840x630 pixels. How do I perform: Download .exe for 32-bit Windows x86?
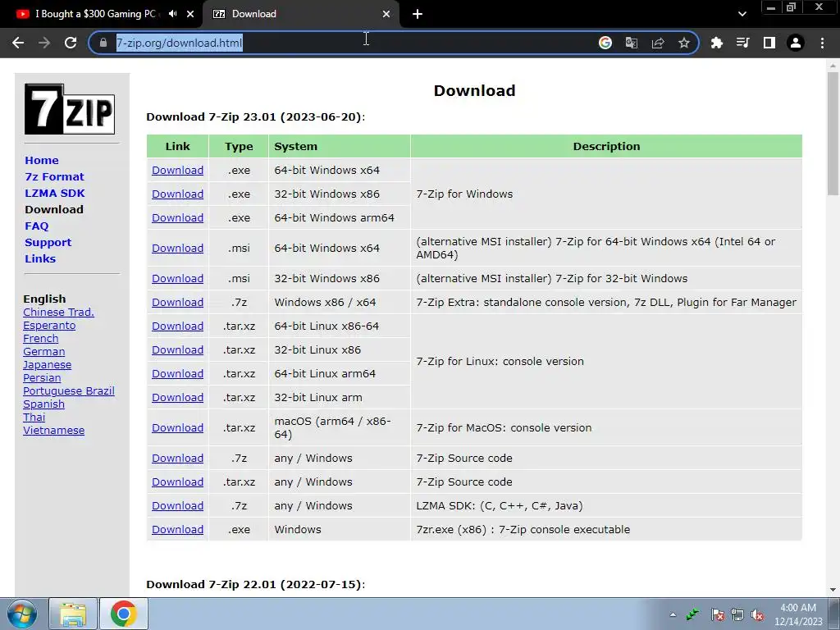[177, 194]
